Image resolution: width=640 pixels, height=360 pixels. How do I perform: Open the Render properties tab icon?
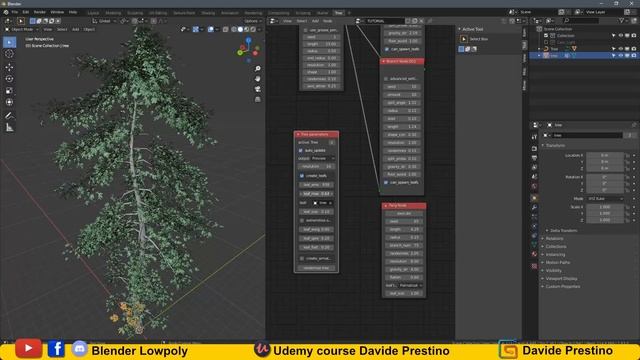pyautogui.click(x=534, y=148)
